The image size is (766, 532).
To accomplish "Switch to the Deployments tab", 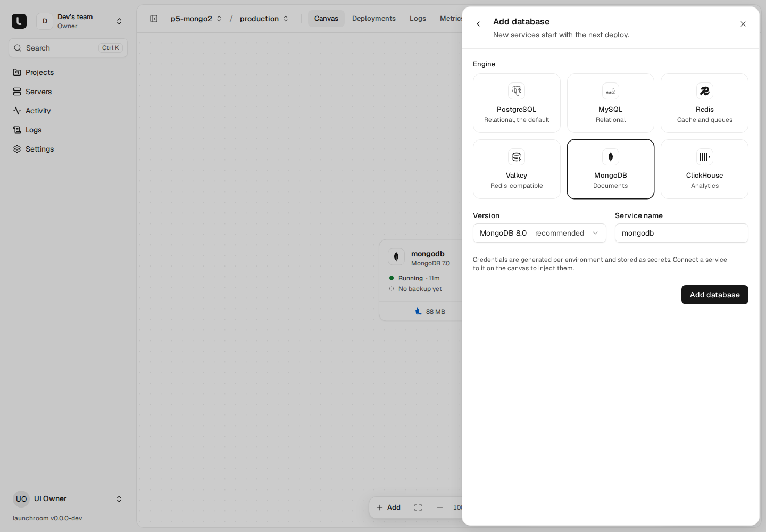I will [x=374, y=19].
